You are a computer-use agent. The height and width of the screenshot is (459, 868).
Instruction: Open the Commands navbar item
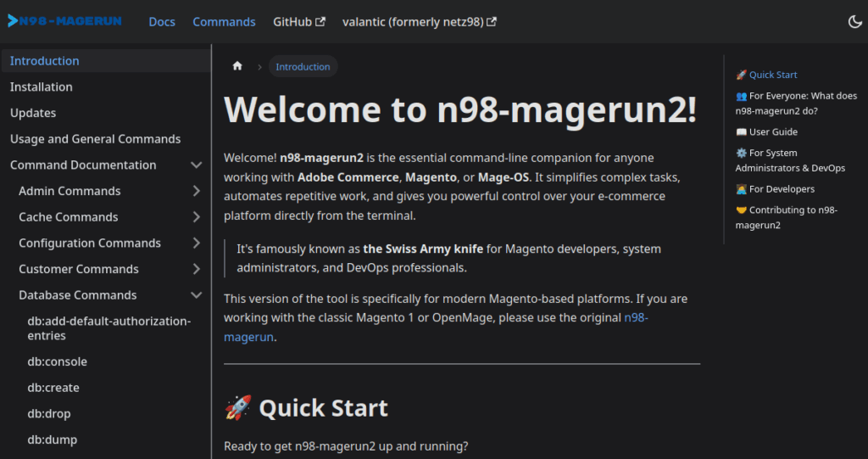tap(224, 21)
